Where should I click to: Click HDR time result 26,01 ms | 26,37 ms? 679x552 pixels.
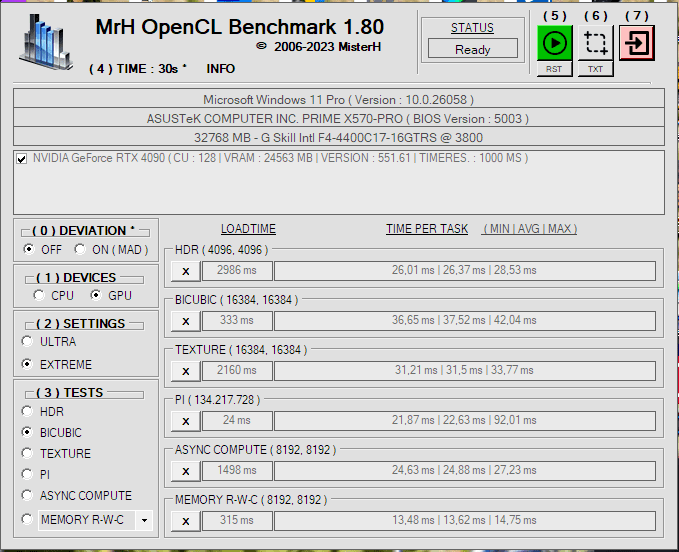point(465,271)
